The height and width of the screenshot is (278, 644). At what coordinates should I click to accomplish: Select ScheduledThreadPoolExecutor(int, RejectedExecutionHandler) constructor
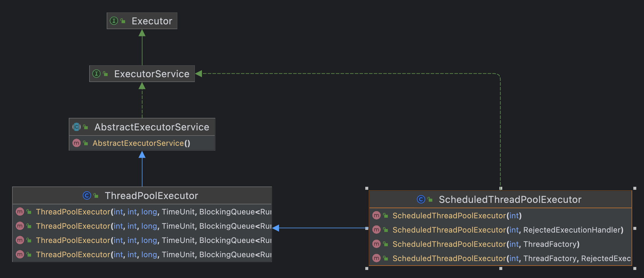(508, 230)
